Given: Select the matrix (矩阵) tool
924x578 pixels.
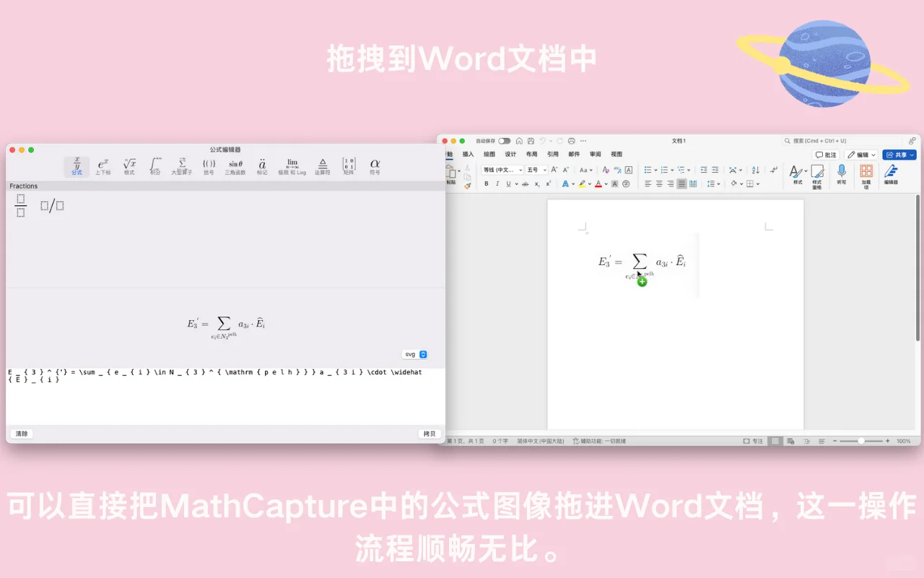Looking at the screenshot, I should click(x=347, y=166).
